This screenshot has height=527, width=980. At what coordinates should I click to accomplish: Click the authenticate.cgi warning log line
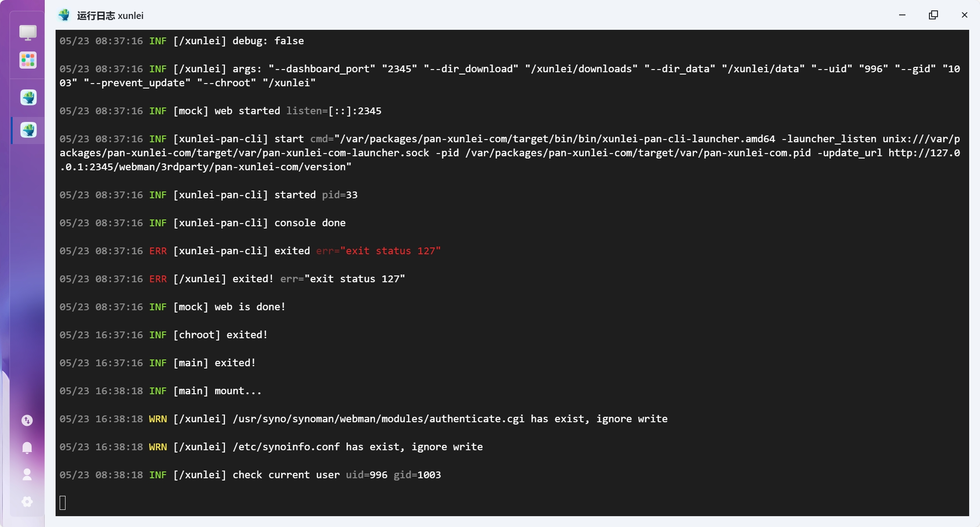(x=363, y=419)
